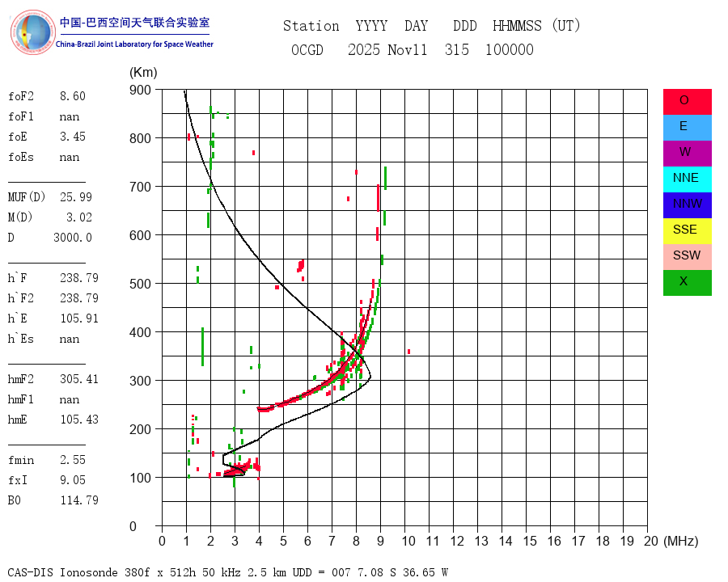
Task: Click the 900 tick label on height axis
Action: (140, 90)
